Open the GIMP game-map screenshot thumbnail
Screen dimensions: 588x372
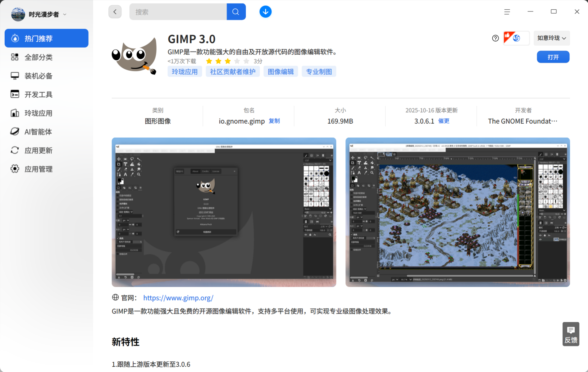pos(458,212)
